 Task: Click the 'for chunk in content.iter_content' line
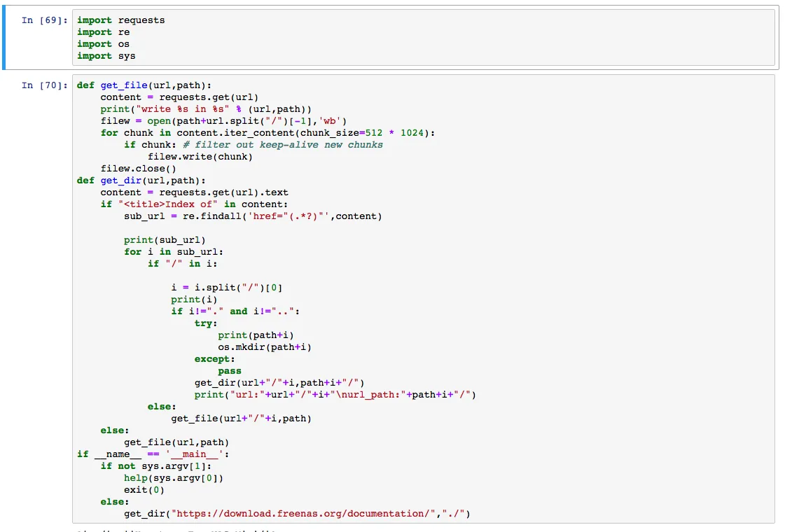click(268, 132)
